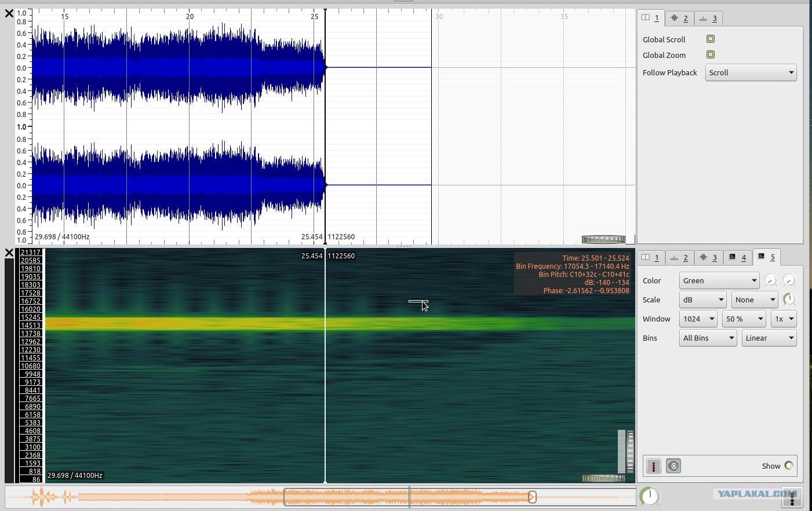Click the waveform pane horizontal zoom thumbwheel
The height and width of the screenshot is (511, 812).
click(603, 239)
